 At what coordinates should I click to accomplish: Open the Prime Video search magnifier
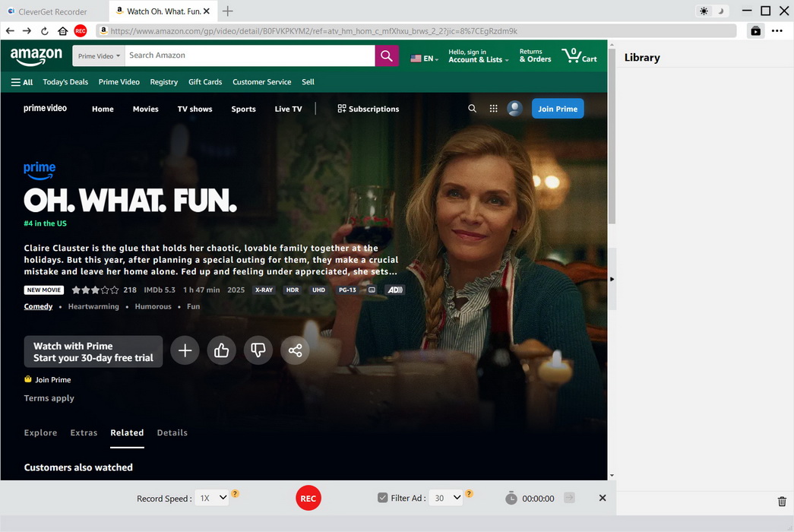(x=472, y=109)
